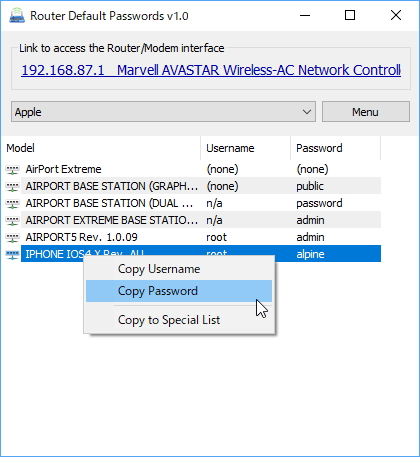Click the n/a username of AIRPORT BASE STATION (DUAL row
420x457 pixels.
(214, 203)
